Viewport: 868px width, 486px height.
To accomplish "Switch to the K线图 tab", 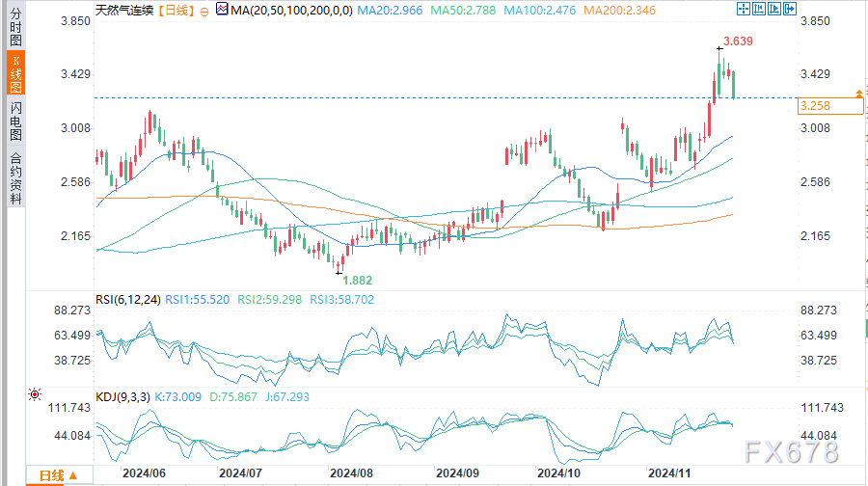I will point(15,74).
